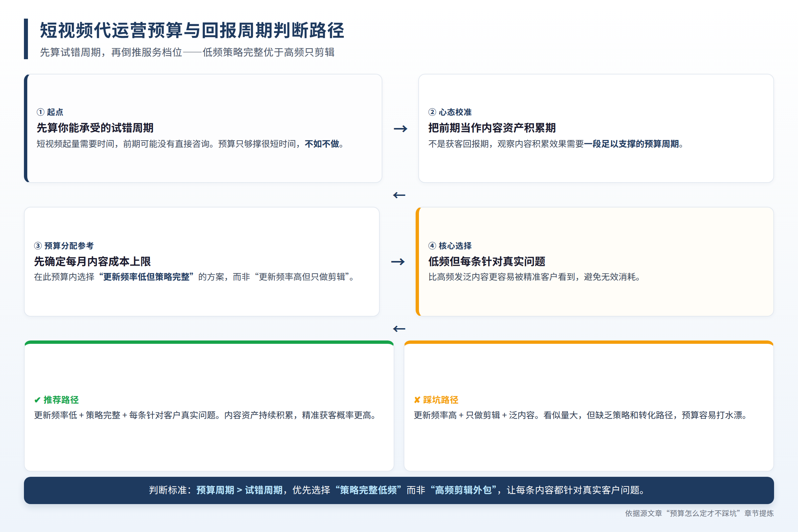Click the label ③ 预算分配参考
Image resolution: width=798 pixels, height=532 pixels.
[64, 246]
